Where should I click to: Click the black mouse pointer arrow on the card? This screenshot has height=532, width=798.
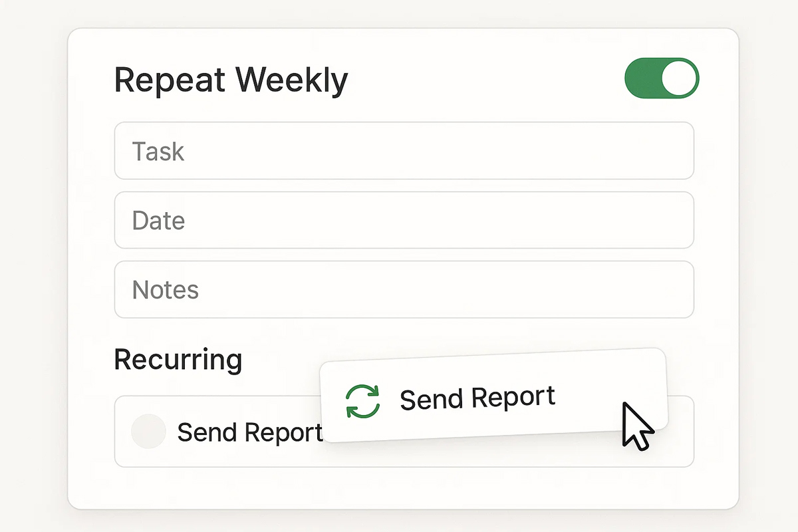pos(638,426)
